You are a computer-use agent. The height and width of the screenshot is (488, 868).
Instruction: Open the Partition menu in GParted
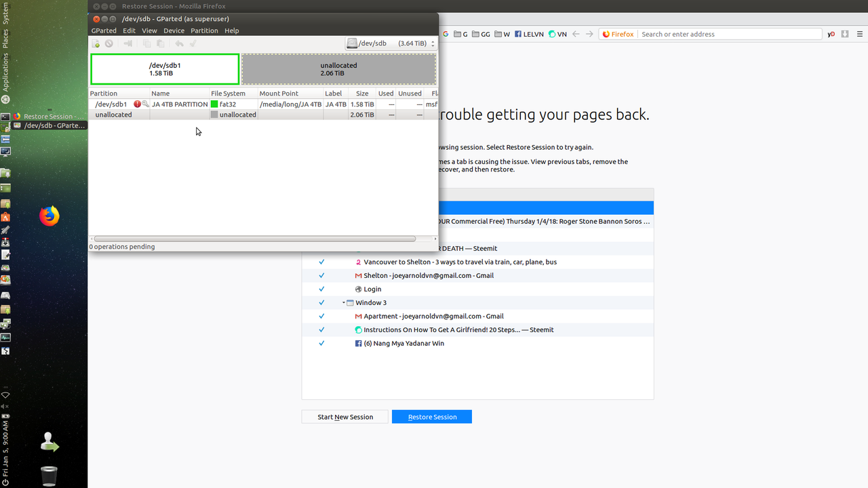pos(204,30)
